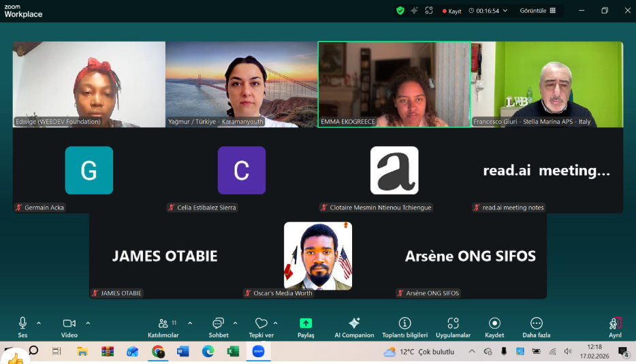The image size is (636, 364).
Task: Open Excel from the Windows taskbar
Action: [x=233, y=352]
